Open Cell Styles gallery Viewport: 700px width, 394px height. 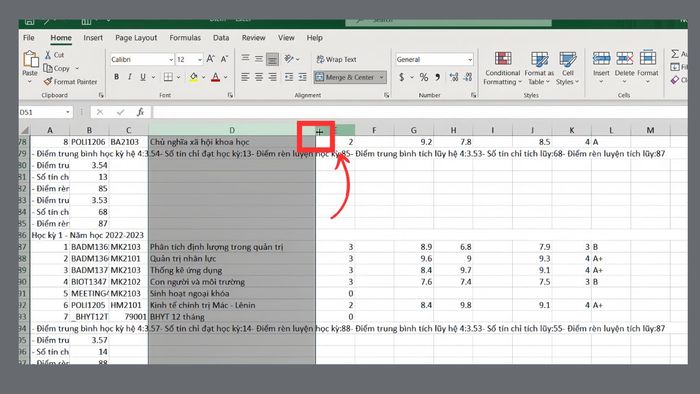tap(567, 68)
